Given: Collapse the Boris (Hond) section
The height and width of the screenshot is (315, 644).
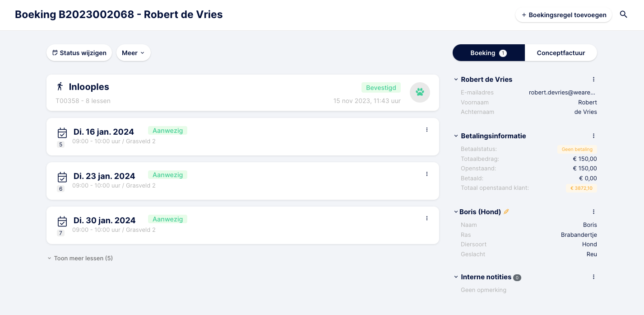Looking at the screenshot, I should click(456, 212).
